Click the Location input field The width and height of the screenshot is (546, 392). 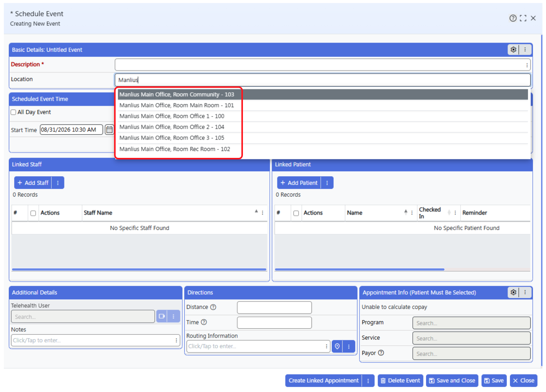(323, 80)
